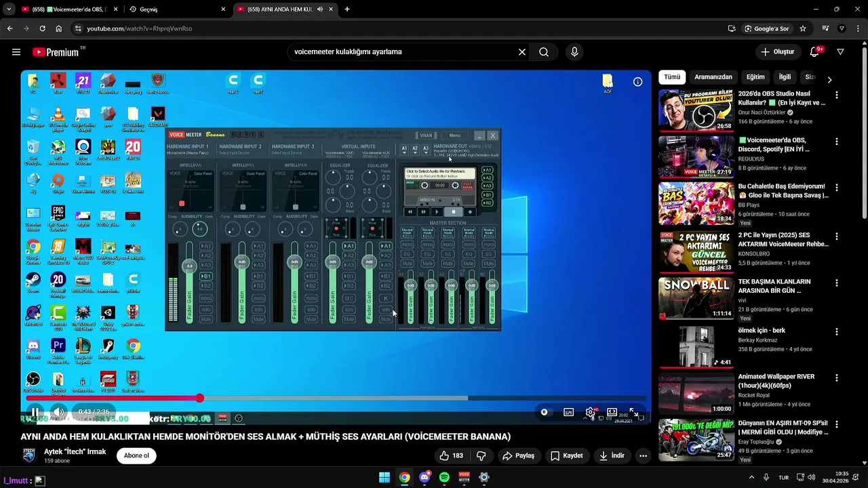868x488 pixels.
Task: Enter fullscreen mode on the video
Action: point(633,412)
